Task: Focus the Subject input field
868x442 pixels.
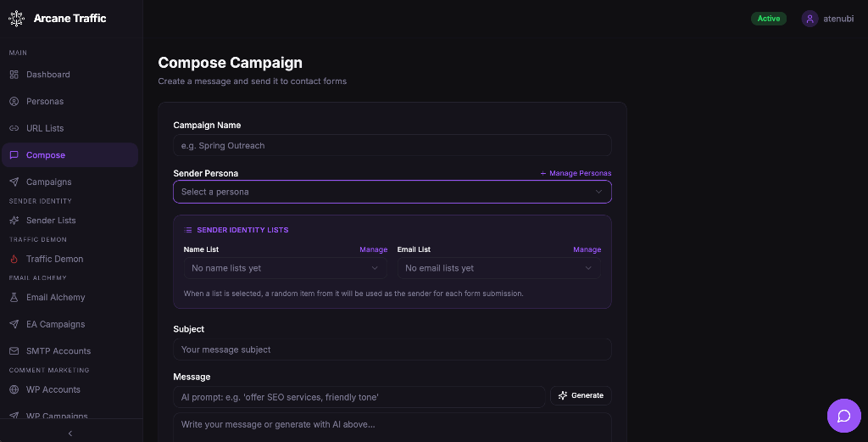Action: coord(392,350)
